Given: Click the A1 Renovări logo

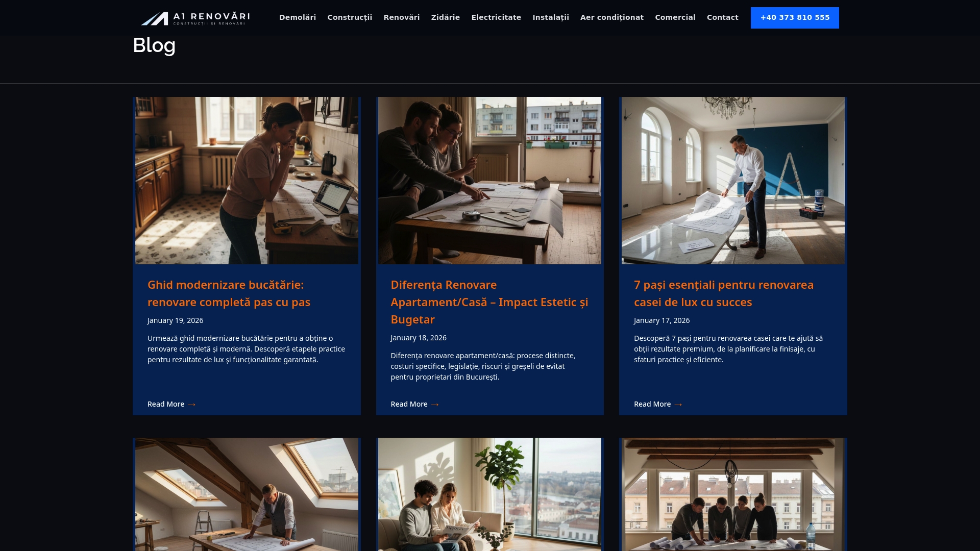Looking at the screenshot, I should [194, 17].
